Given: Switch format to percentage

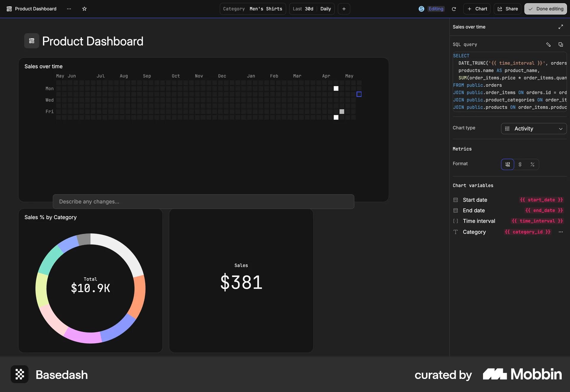Looking at the screenshot, I should coord(532,164).
